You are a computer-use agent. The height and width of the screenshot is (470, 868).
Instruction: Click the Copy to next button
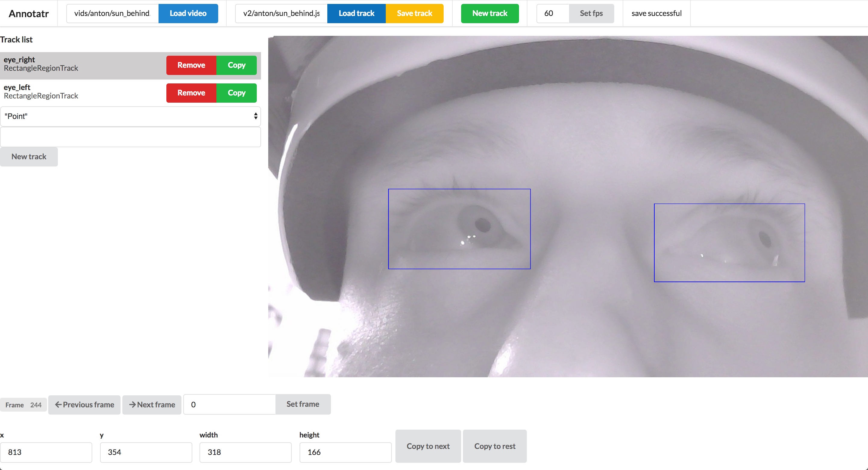(x=428, y=446)
